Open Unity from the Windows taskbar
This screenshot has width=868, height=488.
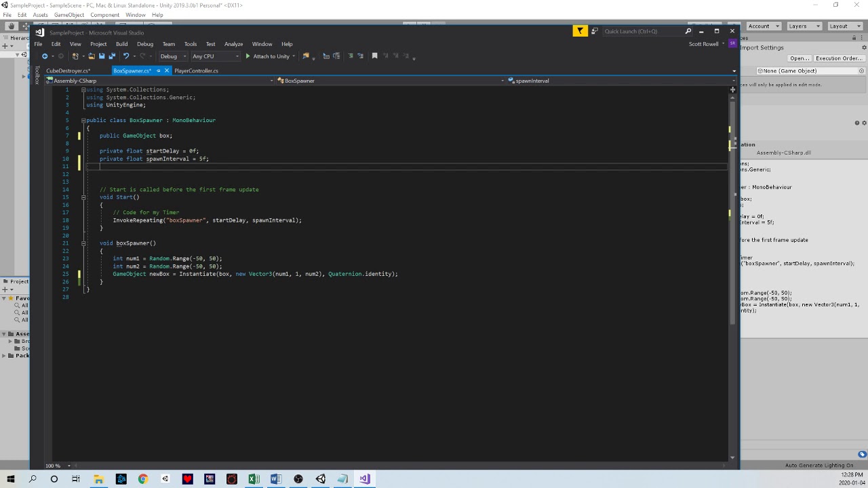click(x=320, y=479)
